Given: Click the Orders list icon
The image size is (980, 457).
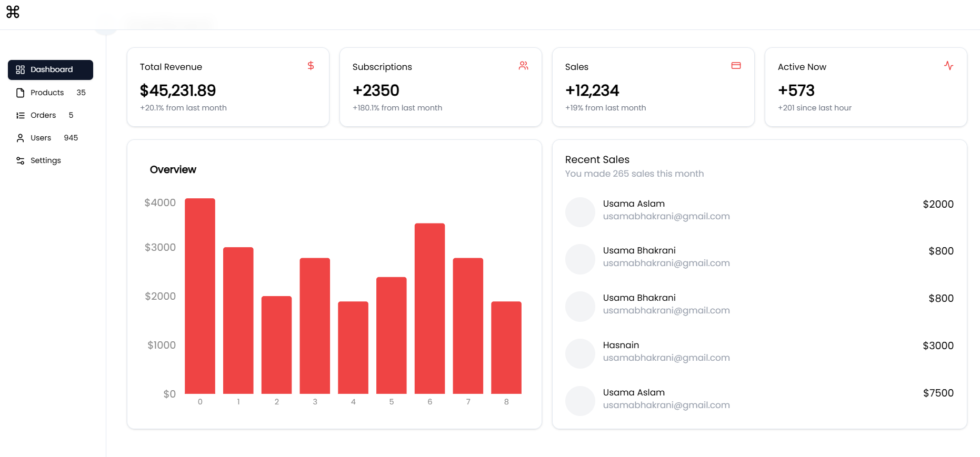Looking at the screenshot, I should pyautogui.click(x=21, y=115).
